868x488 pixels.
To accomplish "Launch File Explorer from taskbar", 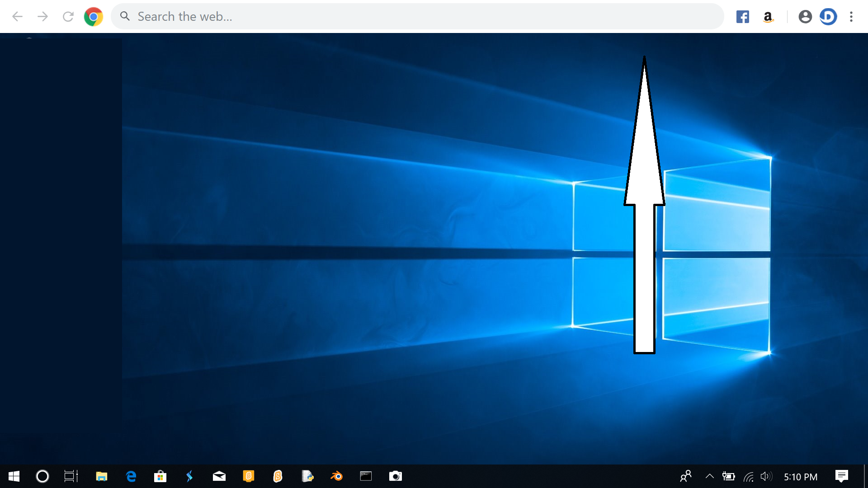I will coord(101,476).
